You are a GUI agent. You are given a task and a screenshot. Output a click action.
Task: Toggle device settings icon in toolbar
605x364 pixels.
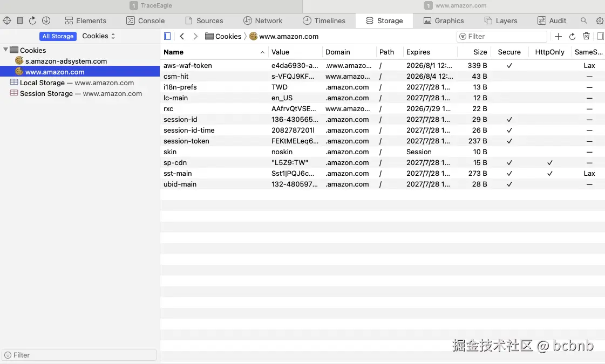point(19,20)
